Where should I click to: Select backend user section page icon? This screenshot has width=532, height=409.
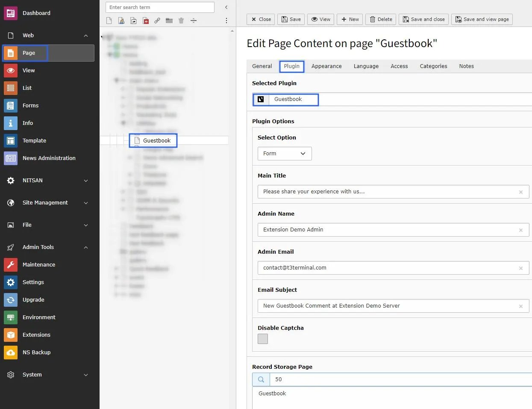[x=121, y=21]
